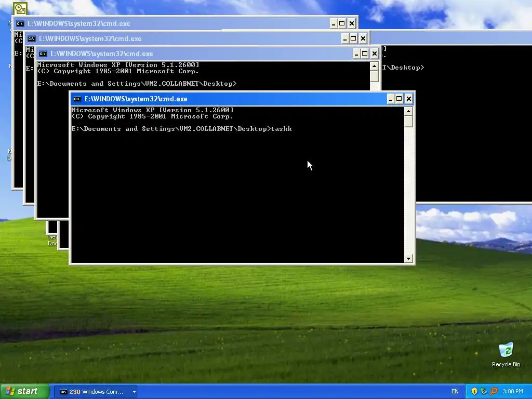Viewport: 532px width, 399px height.
Task: Maximize the front cmd.exe window
Action: click(x=399, y=99)
